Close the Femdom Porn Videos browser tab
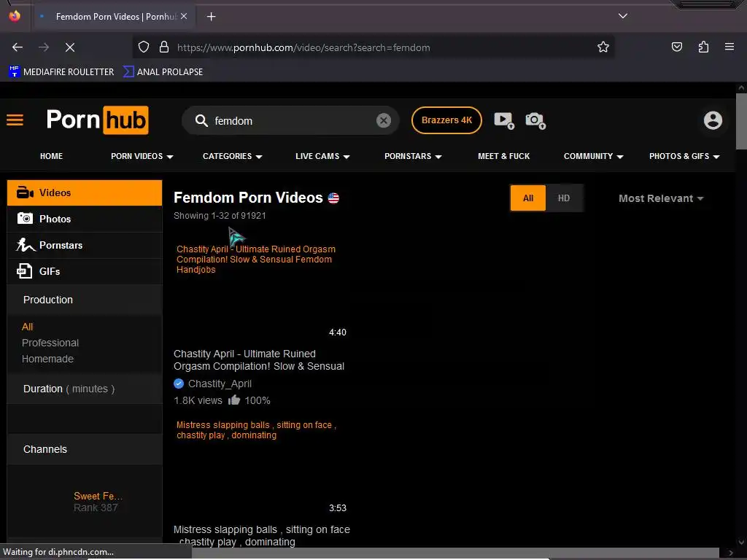The image size is (747, 560). coord(184,16)
